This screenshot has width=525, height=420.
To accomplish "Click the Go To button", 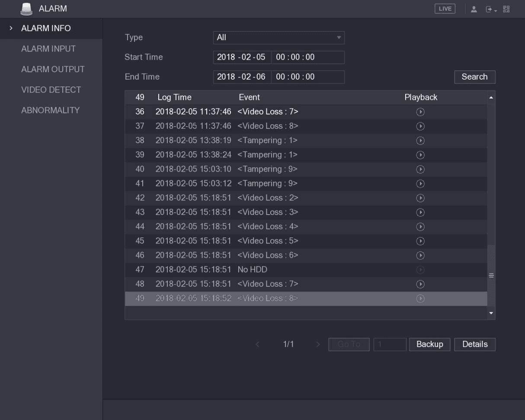I will [349, 344].
